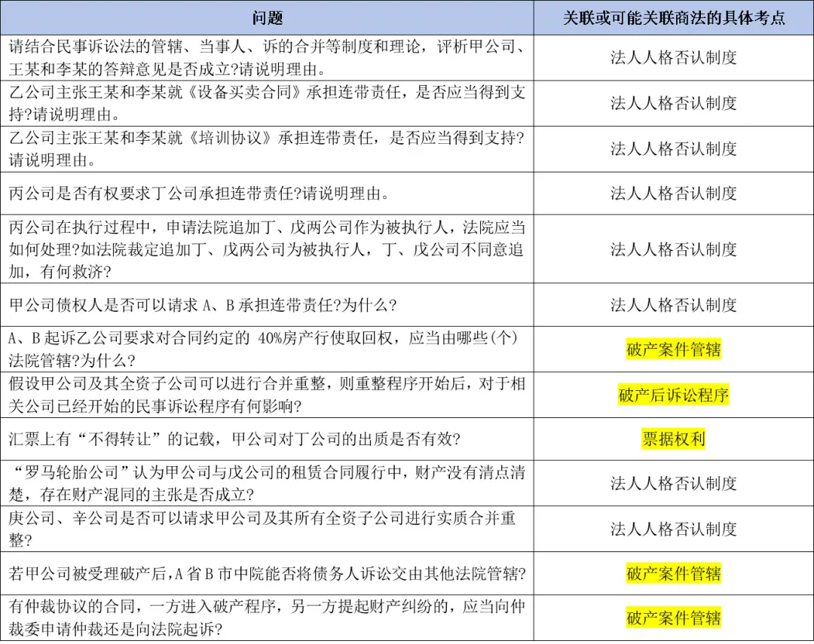
Task: Click the question mentioning 《设备买卖合同》承担连带责任
Action: pos(268,102)
